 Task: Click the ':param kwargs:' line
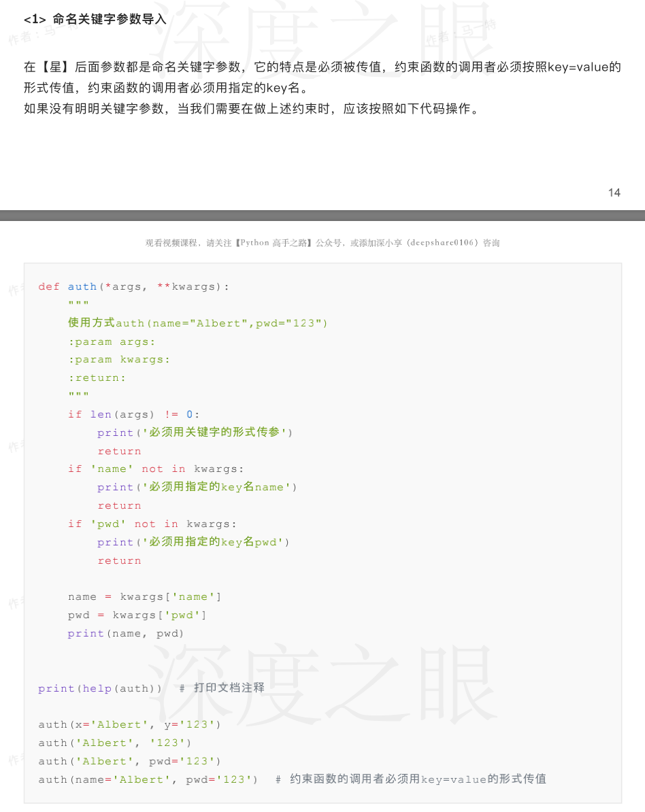coord(118,359)
